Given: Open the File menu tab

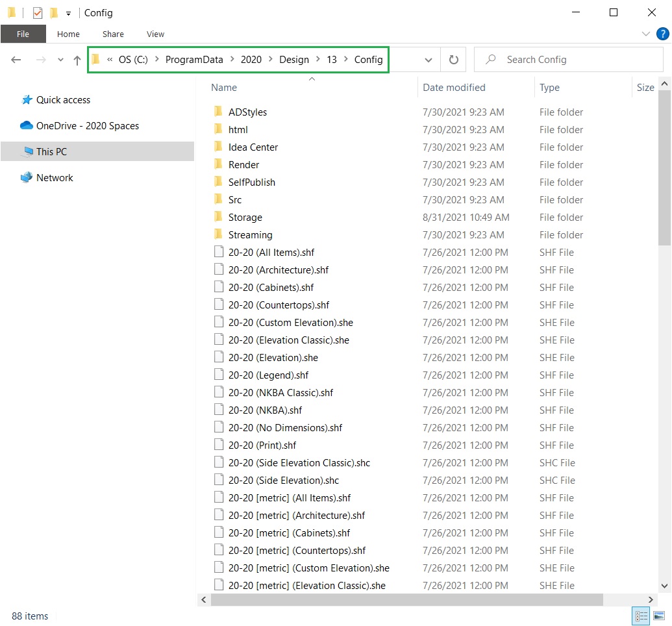Looking at the screenshot, I should tap(23, 34).
